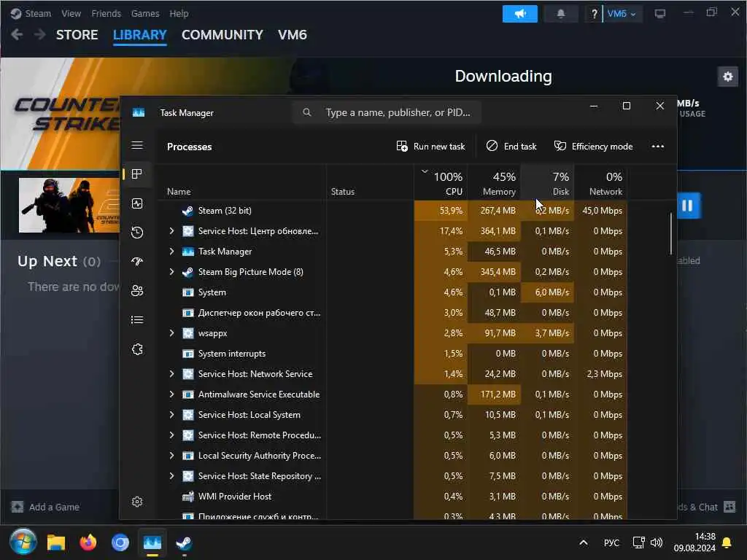Open clock and date in taskbar
The width and height of the screenshot is (747, 560).
click(694, 542)
